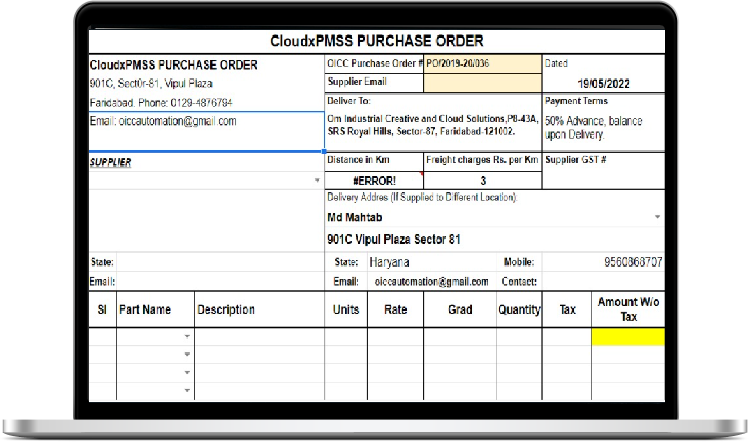Open second row Part Name dropdown

coord(187,355)
